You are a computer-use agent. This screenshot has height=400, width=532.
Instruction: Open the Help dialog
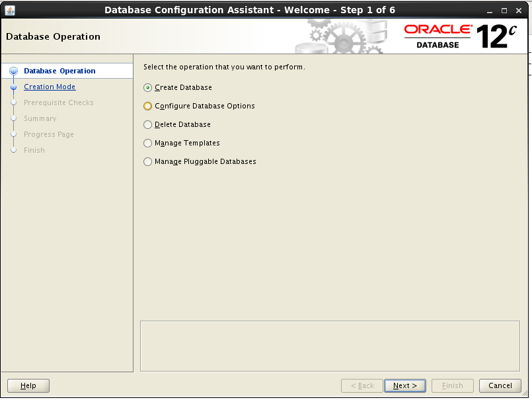click(28, 385)
